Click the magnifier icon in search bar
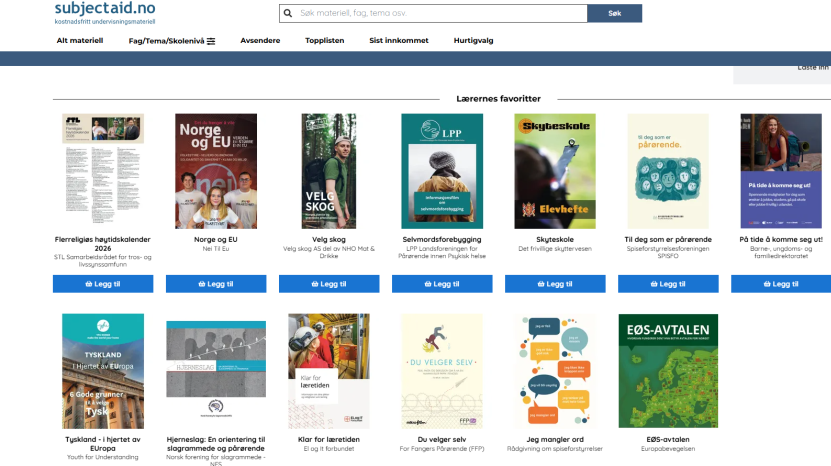Viewport: 831px width, 466px height. 290,14
